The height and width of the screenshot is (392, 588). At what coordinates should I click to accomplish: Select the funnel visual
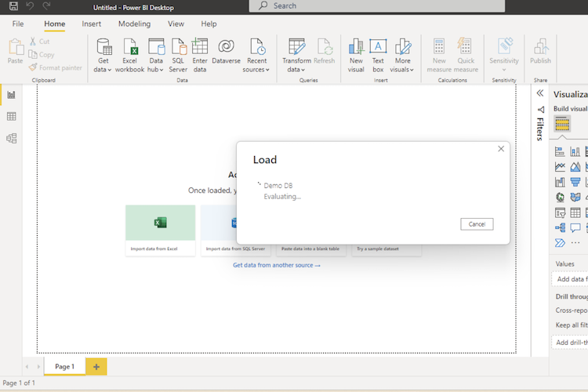[575, 183]
